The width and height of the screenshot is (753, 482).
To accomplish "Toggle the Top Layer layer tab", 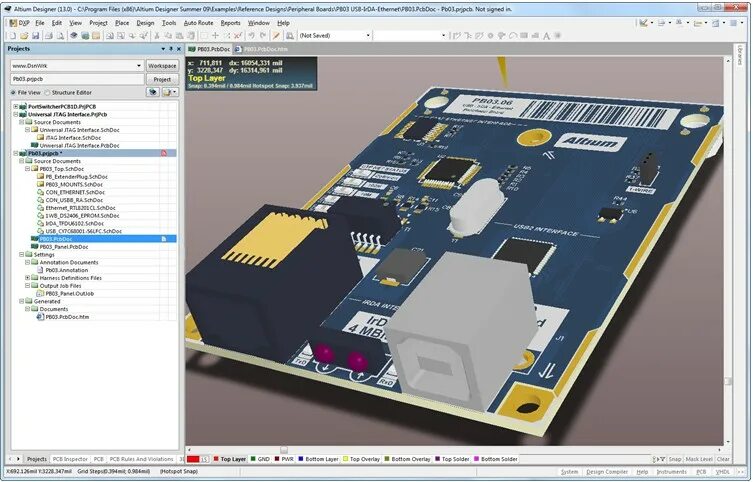I will pyautogui.click(x=230, y=459).
